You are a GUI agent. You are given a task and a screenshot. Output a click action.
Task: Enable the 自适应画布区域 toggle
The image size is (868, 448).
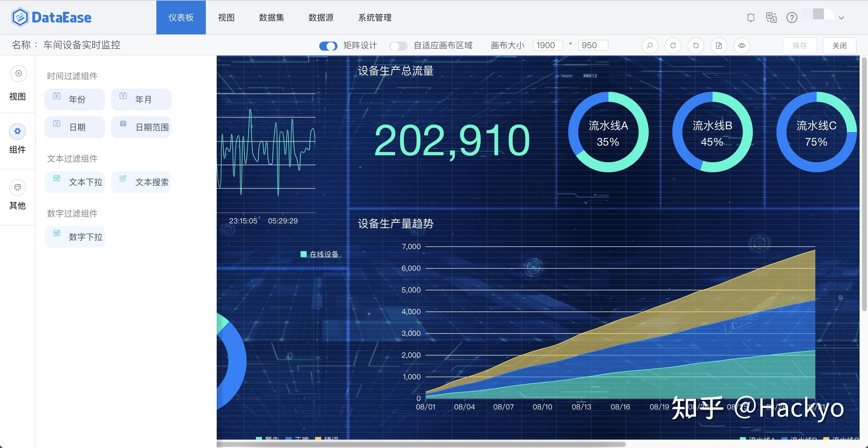[x=399, y=46]
